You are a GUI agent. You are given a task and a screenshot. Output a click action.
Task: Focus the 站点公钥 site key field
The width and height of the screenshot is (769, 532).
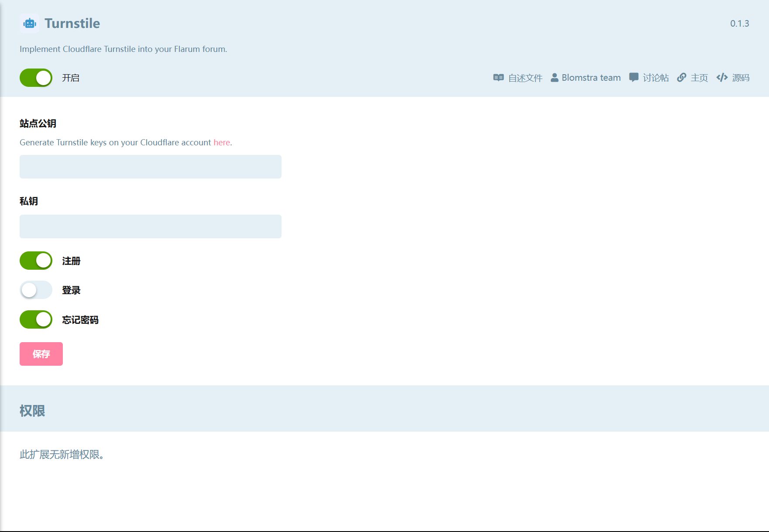pyautogui.click(x=151, y=167)
